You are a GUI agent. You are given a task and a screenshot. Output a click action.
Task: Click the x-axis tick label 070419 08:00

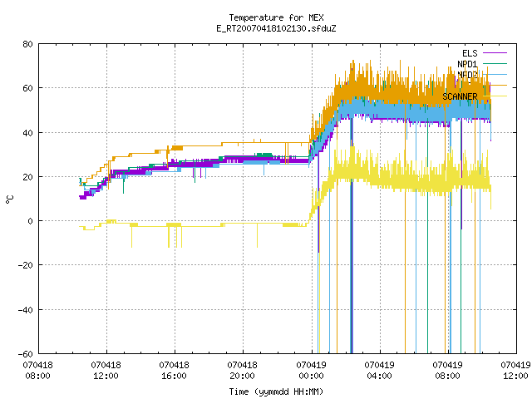pyautogui.click(x=447, y=371)
